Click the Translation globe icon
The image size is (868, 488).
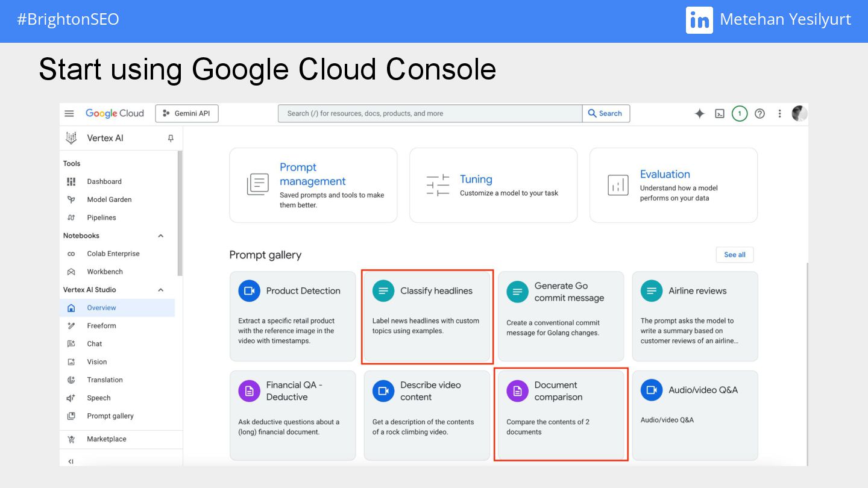[x=71, y=380]
